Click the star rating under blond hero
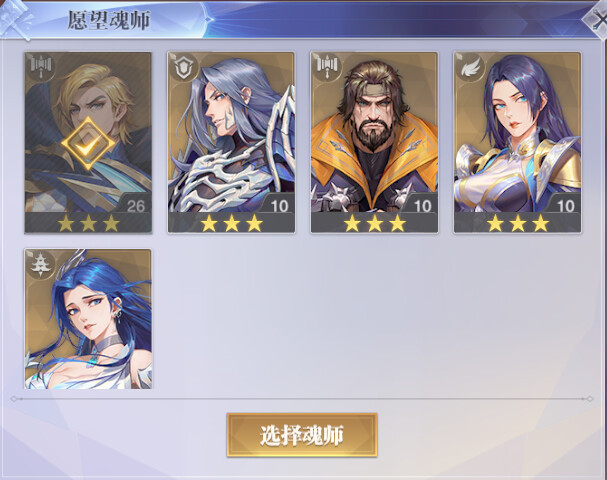 pyautogui.click(x=88, y=223)
